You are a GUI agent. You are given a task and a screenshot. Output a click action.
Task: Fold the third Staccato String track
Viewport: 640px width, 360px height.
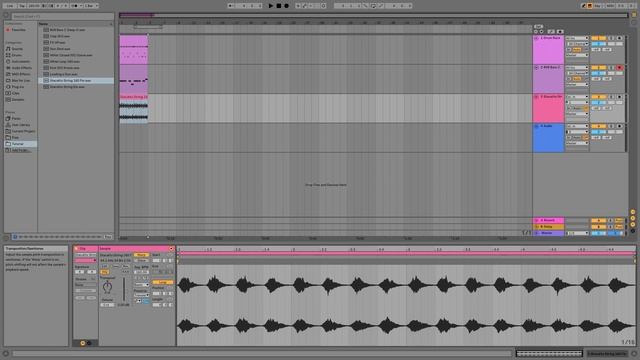[x=536, y=97]
